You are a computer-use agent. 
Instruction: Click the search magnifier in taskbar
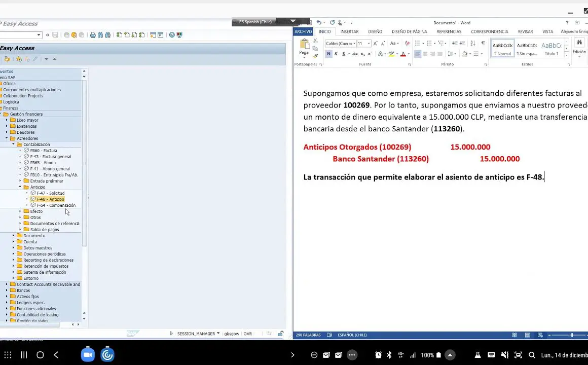(532, 355)
